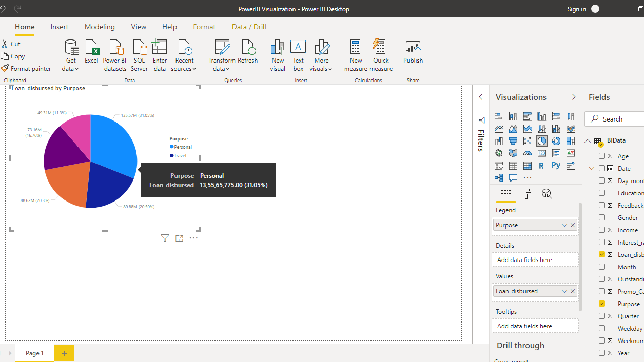This screenshot has width=644, height=362.
Task: Click in the Fields Search box
Action: (614, 119)
